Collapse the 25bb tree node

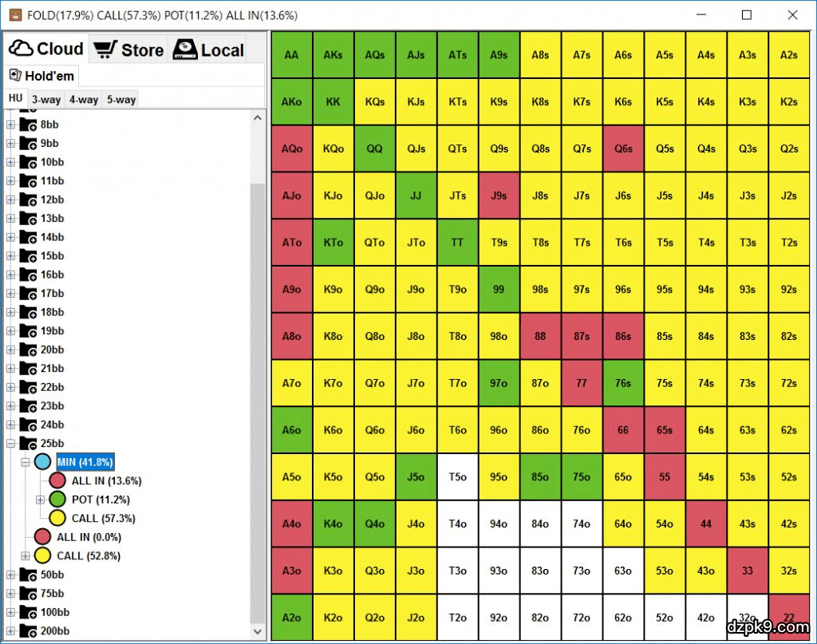tap(10, 444)
